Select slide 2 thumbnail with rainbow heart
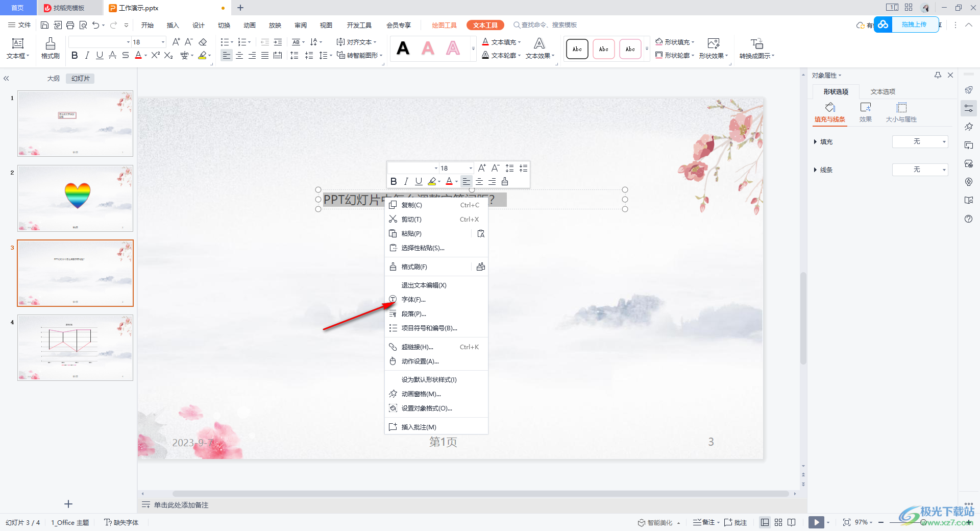This screenshot has height=531, width=980. click(76, 198)
